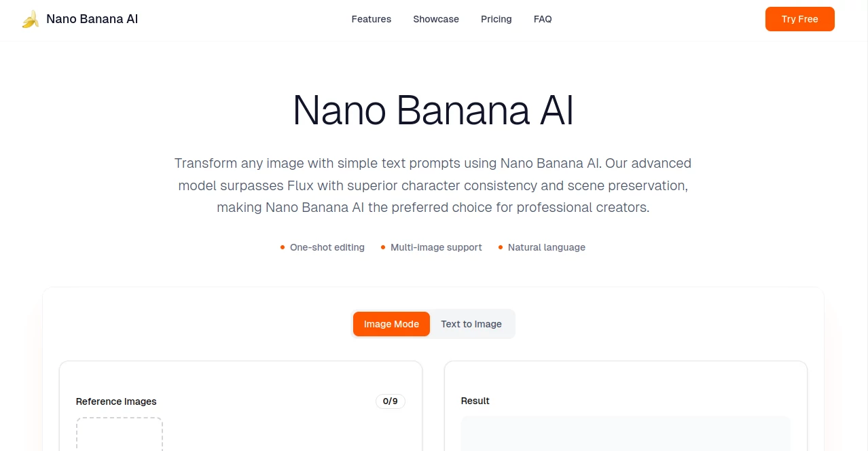The image size is (868, 451).
Task: Click the Result preview area
Action: [x=625, y=435]
